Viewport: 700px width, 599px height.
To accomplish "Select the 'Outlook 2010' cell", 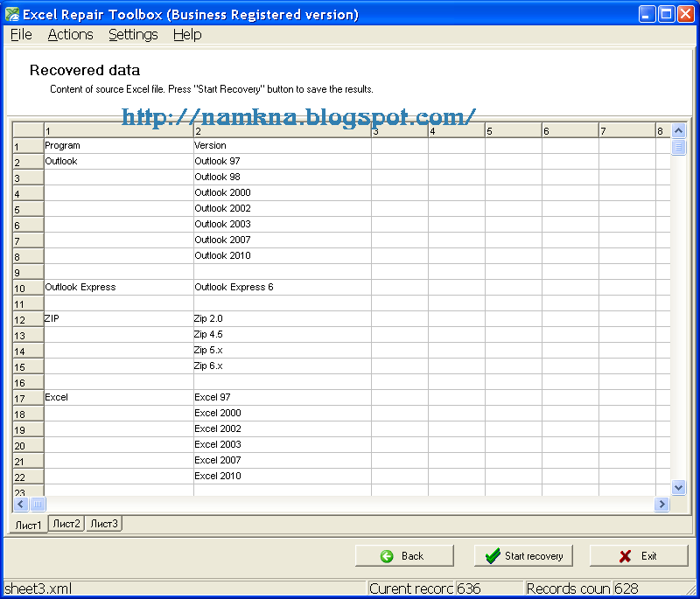I will coord(282,255).
